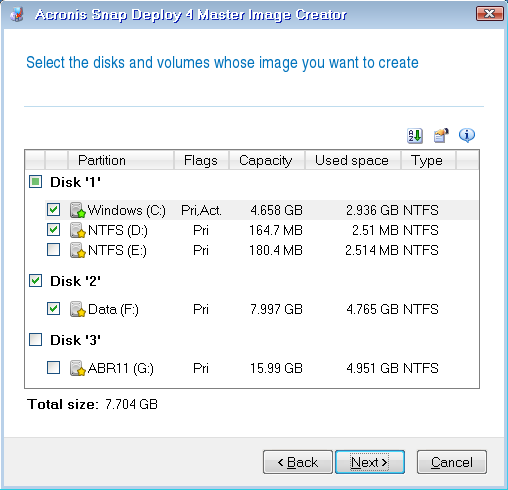
Task: Cancel the Master Image Creator wizard
Action: [x=452, y=462]
